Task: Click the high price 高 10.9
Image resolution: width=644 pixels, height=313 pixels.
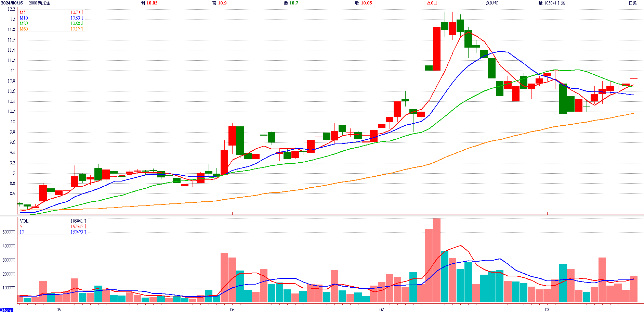Action: (219, 3)
